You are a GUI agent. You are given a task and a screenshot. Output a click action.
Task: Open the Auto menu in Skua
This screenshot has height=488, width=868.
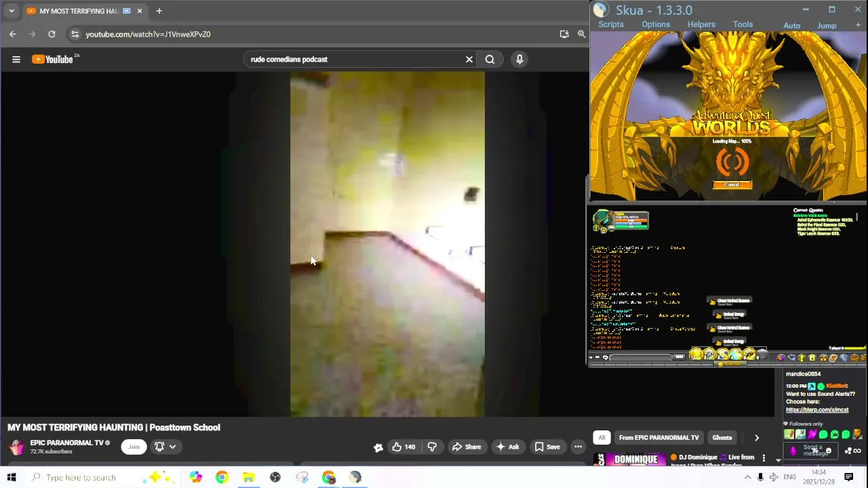tap(792, 26)
